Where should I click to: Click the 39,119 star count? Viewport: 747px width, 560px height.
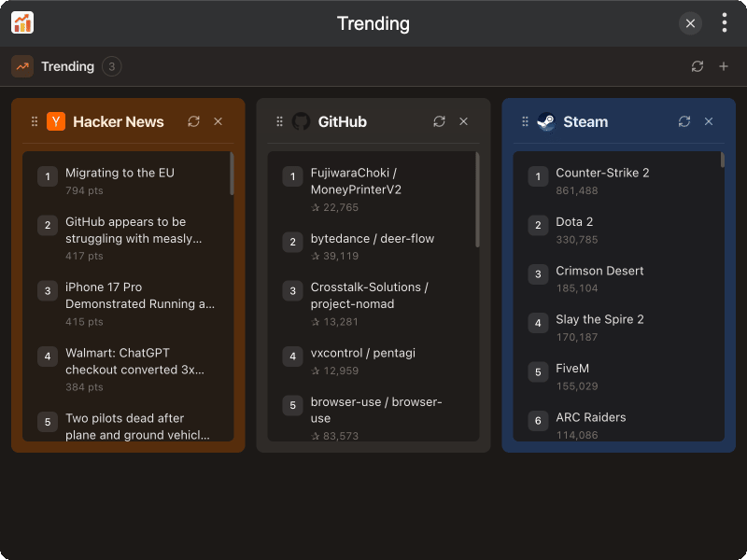[335, 256]
